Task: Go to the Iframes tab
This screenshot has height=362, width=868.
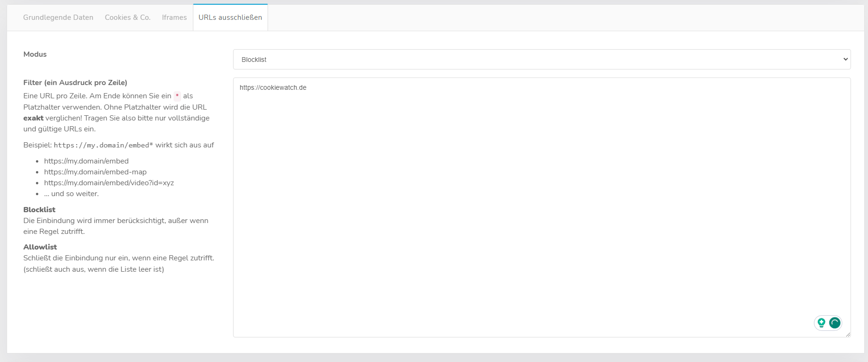Action: (174, 17)
